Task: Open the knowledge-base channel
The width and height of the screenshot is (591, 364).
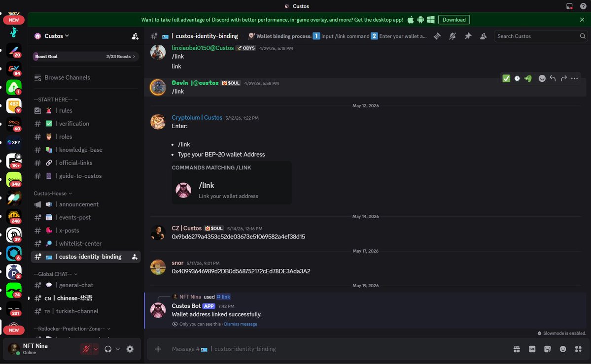Action: [86, 150]
